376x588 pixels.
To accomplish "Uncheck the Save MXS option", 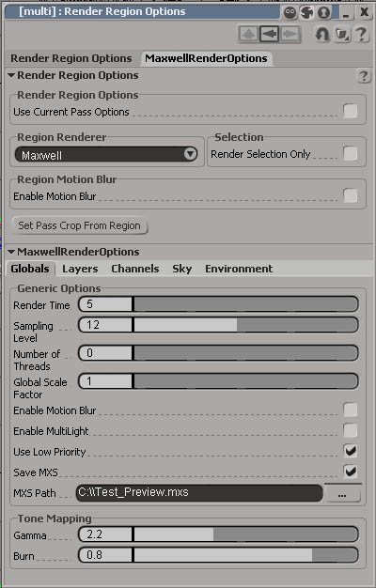I will click(351, 472).
